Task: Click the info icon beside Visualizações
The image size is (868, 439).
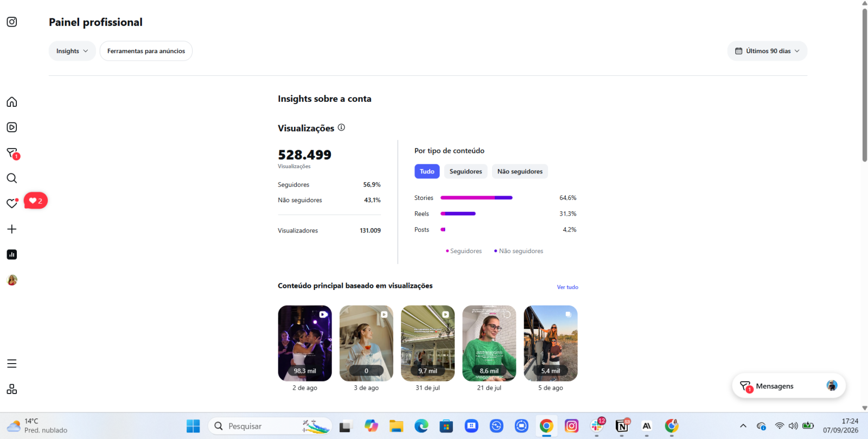Action: pos(341,127)
